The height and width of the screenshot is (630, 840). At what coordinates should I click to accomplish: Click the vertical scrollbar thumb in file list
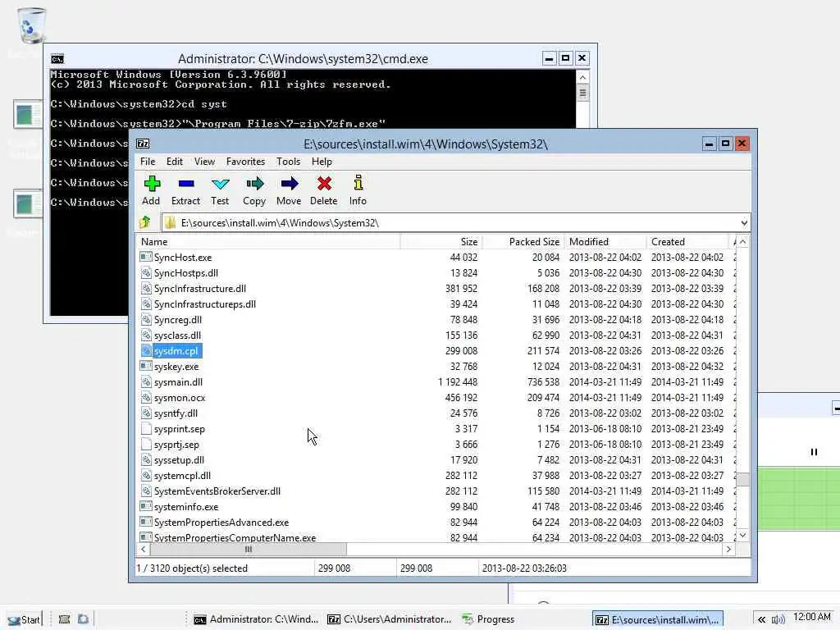[x=742, y=479]
